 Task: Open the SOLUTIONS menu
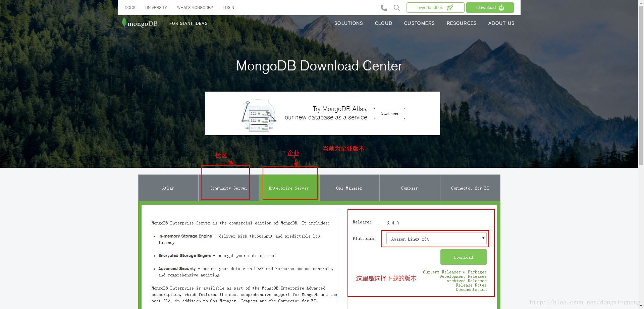click(x=348, y=23)
